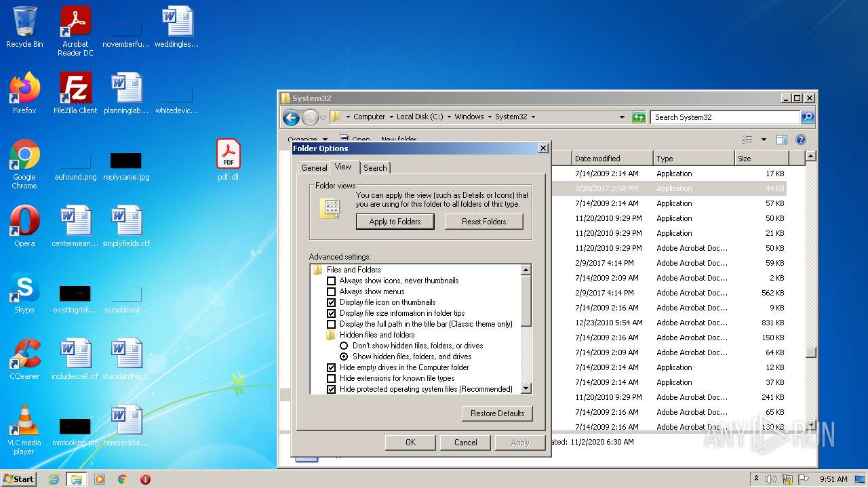The image size is (868, 488).
Task: Click the taskbar clock showing 9:51 AM
Action: tap(833, 479)
